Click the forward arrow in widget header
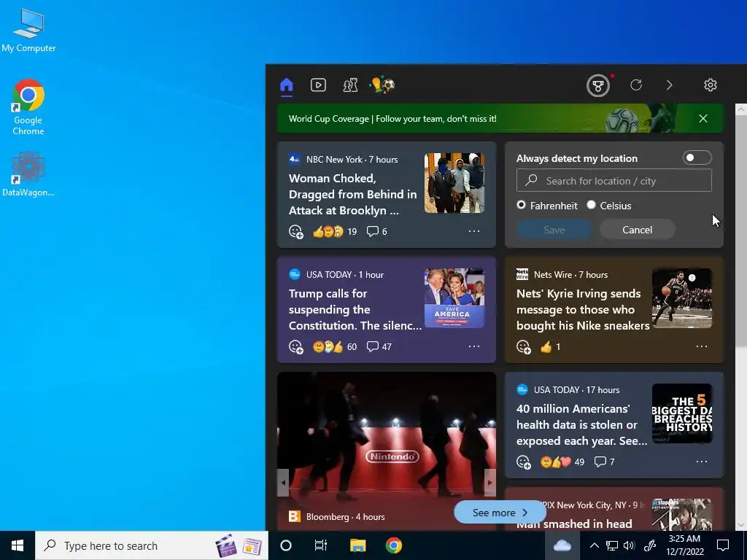The width and height of the screenshot is (747, 560). click(x=670, y=85)
